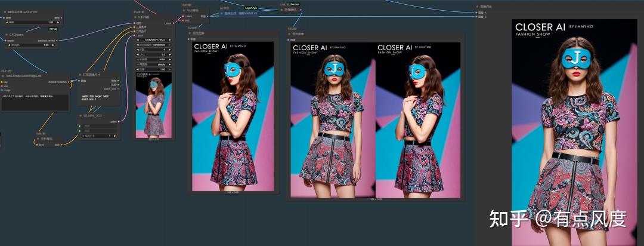The width and height of the screenshot is (644, 246).
Task: Decrease empty latent batch size 1
Action: tap(82, 136)
